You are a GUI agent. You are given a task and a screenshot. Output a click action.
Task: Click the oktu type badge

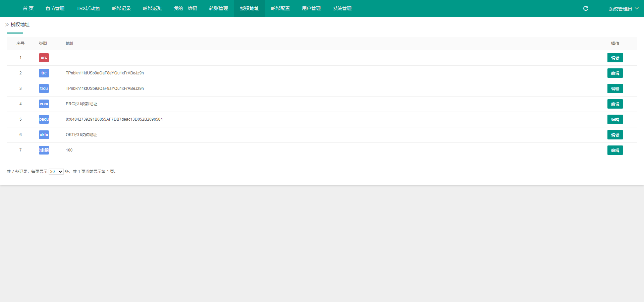pos(44,135)
